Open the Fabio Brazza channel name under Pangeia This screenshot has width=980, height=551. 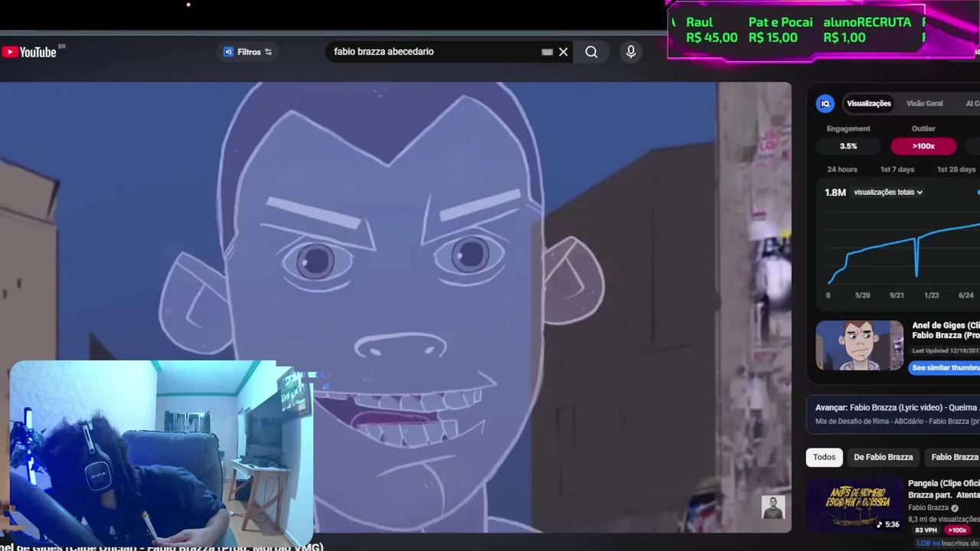tap(928, 507)
